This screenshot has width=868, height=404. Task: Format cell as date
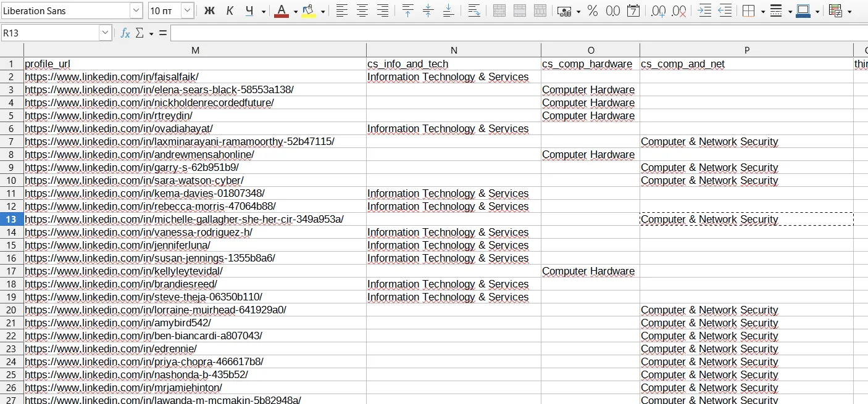click(633, 10)
